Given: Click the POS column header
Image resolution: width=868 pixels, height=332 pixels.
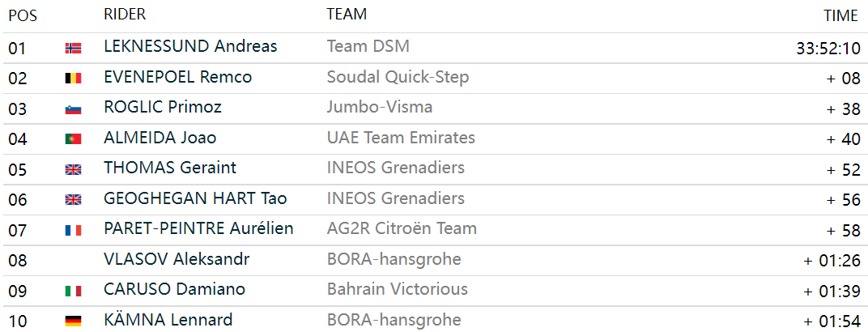Looking at the screenshot, I should pyautogui.click(x=23, y=16).
